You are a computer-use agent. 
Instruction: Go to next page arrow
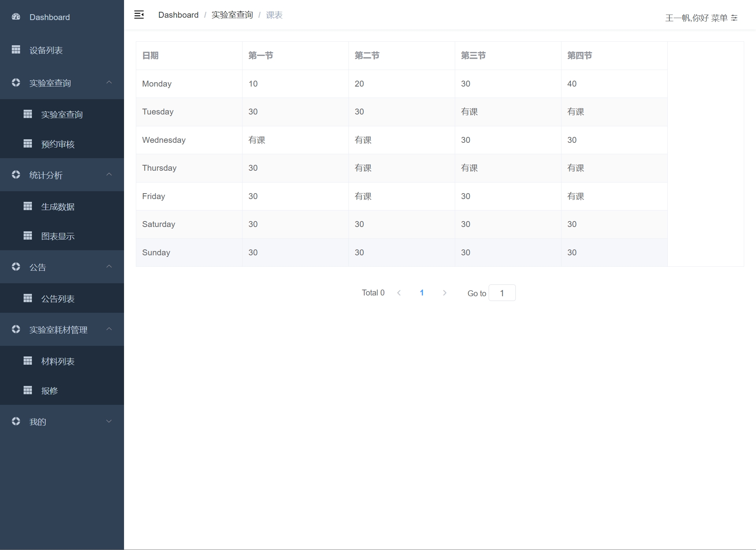click(445, 293)
